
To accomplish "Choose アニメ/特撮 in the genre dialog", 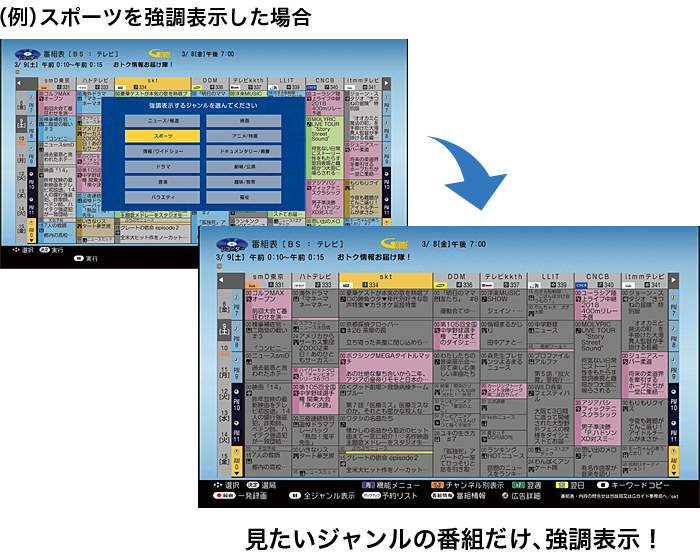I will coord(244,135).
